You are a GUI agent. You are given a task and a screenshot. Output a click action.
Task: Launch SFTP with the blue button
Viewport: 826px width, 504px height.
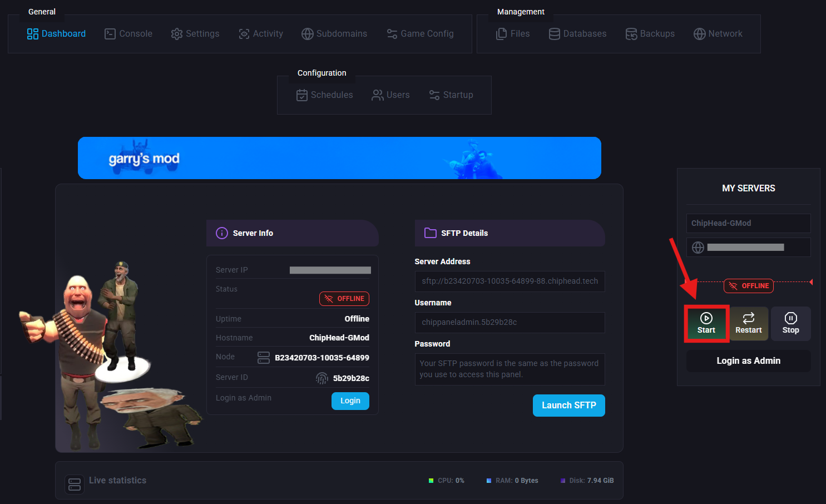pyautogui.click(x=569, y=406)
